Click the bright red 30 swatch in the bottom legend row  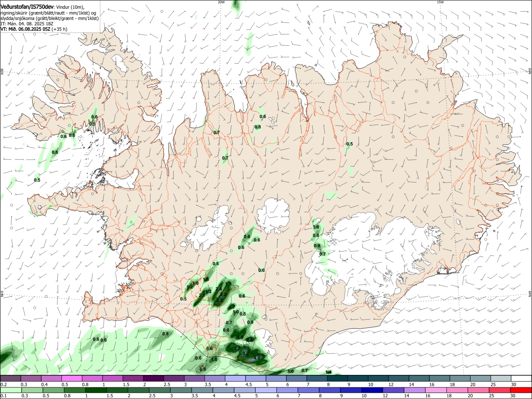coord(521,390)
